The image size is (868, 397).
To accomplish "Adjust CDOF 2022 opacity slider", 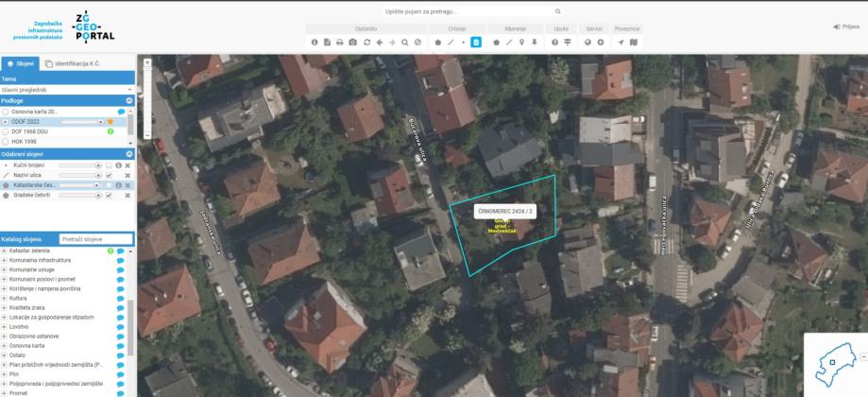I will pos(82,122).
